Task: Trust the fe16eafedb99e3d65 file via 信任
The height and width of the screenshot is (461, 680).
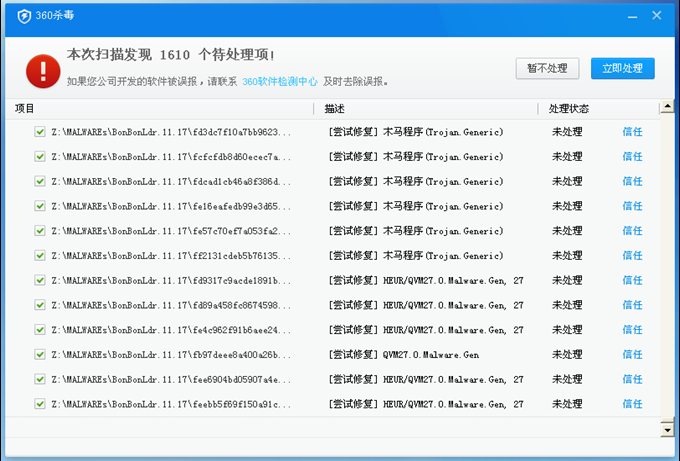Action: click(632, 206)
